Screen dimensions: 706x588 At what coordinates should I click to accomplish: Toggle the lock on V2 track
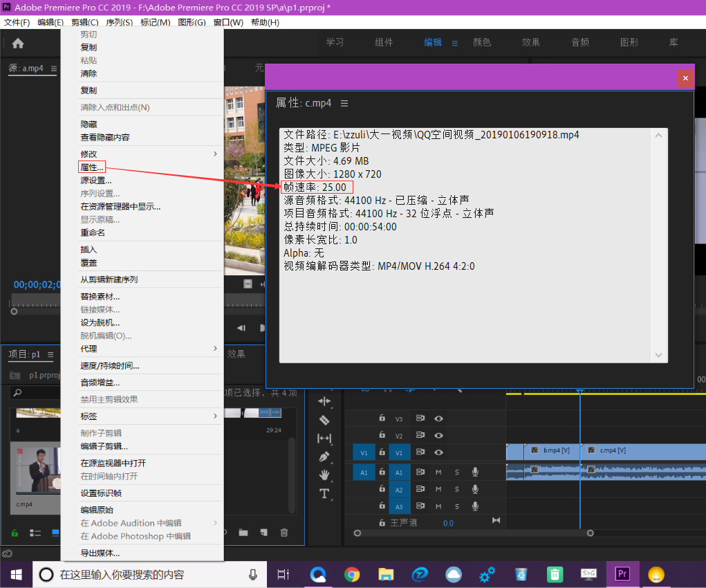382,435
